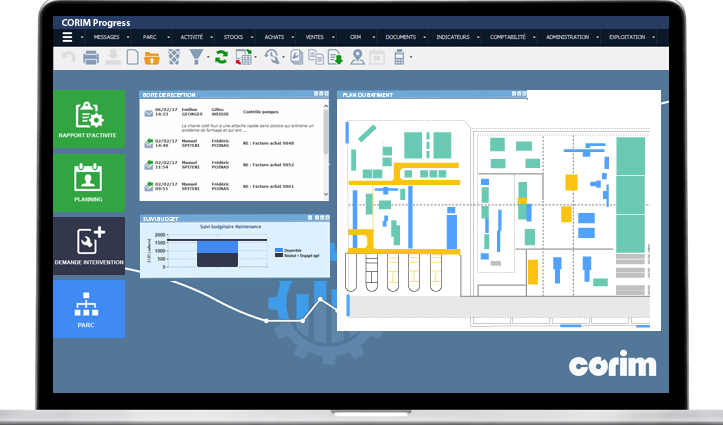Viewport: 723px width, 425px height.
Task: Open the COMPTABILITÉ menu
Action: [508, 37]
